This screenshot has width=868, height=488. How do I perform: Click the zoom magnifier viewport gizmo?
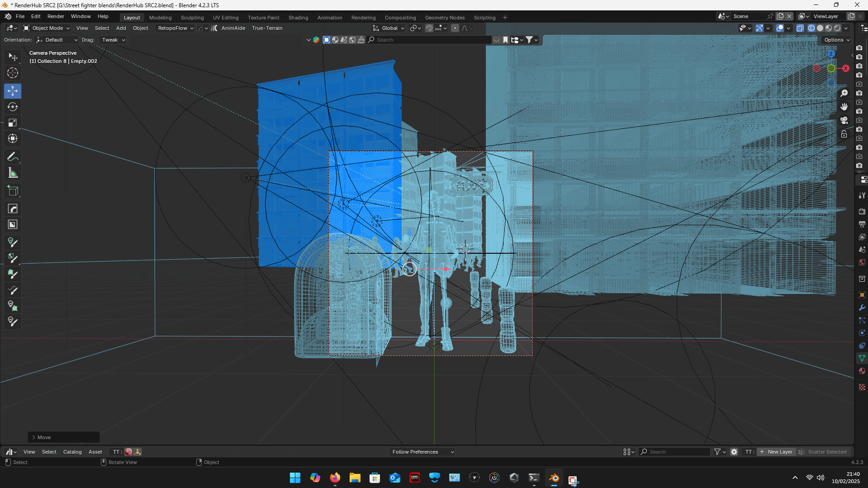844,93
